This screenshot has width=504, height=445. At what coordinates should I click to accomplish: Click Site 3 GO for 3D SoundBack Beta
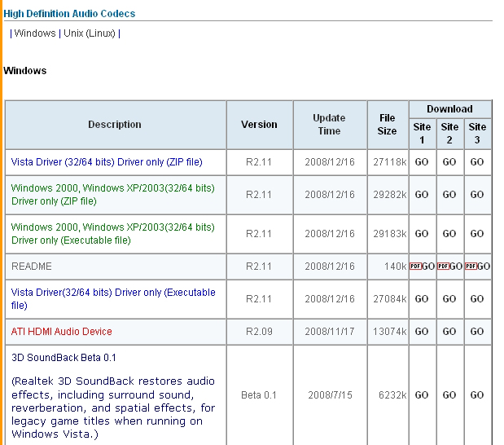click(x=477, y=394)
